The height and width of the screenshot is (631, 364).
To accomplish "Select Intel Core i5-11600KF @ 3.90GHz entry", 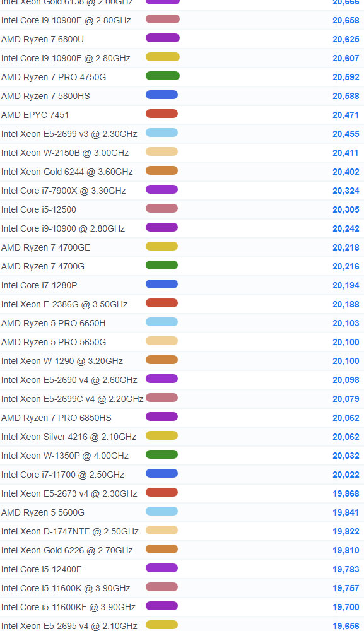I will [x=68, y=606].
